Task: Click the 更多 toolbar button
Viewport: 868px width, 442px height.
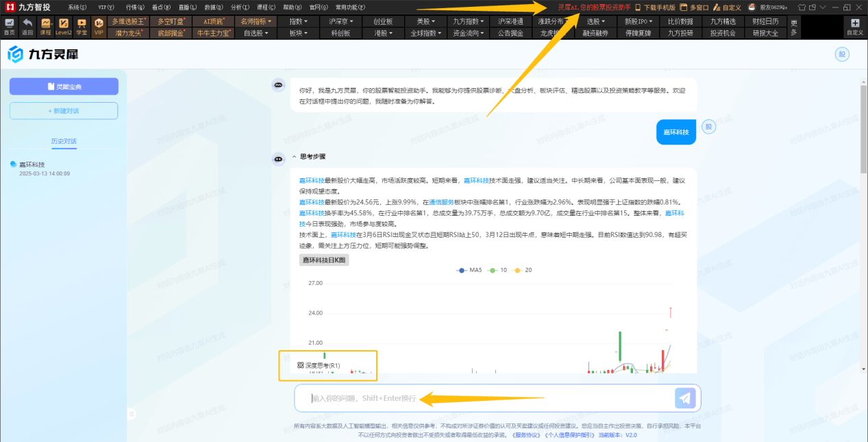Action: tap(793, 27)
